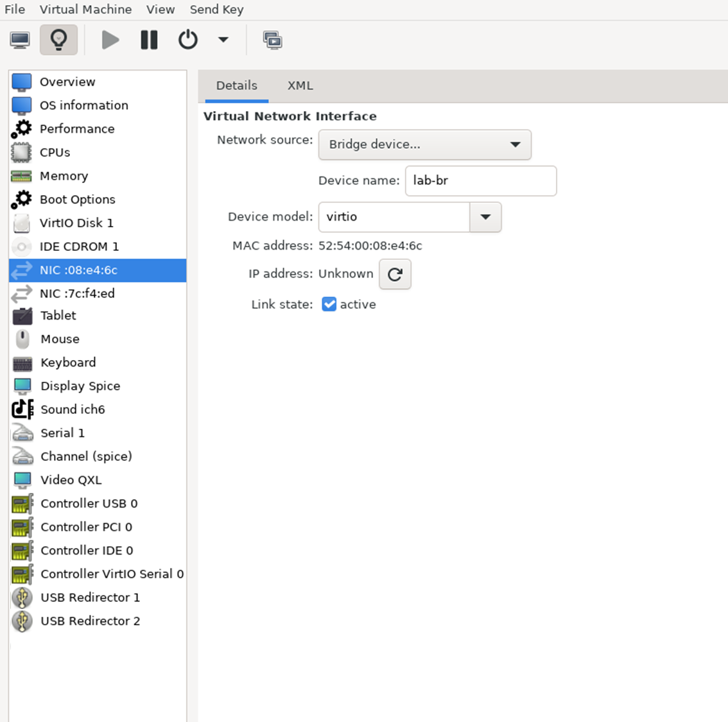This screenshot has width=728, height=722.
Task: Select the NIC :7c:f4:ed entry
Action: pos(83,293)
